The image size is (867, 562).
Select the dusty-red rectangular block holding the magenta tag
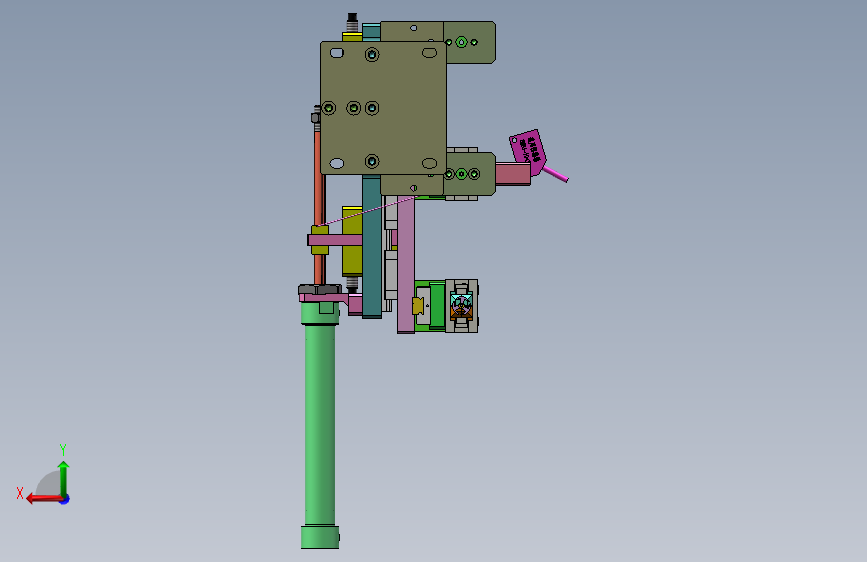(x=513, y=174)
